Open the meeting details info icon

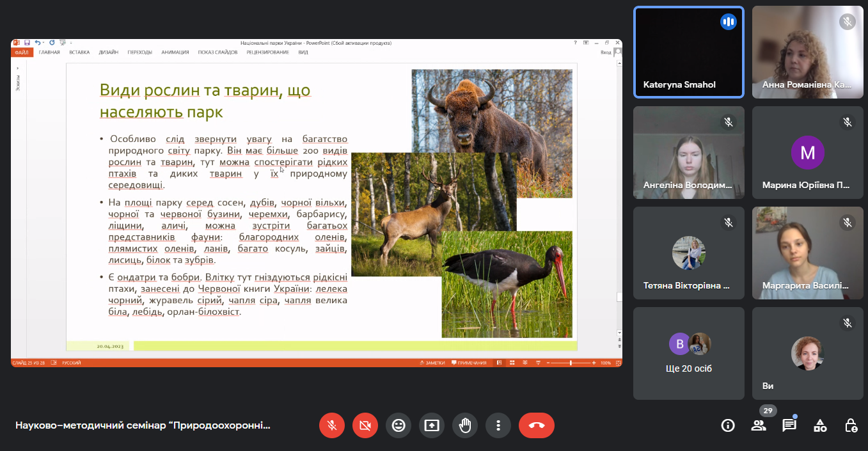728,425
